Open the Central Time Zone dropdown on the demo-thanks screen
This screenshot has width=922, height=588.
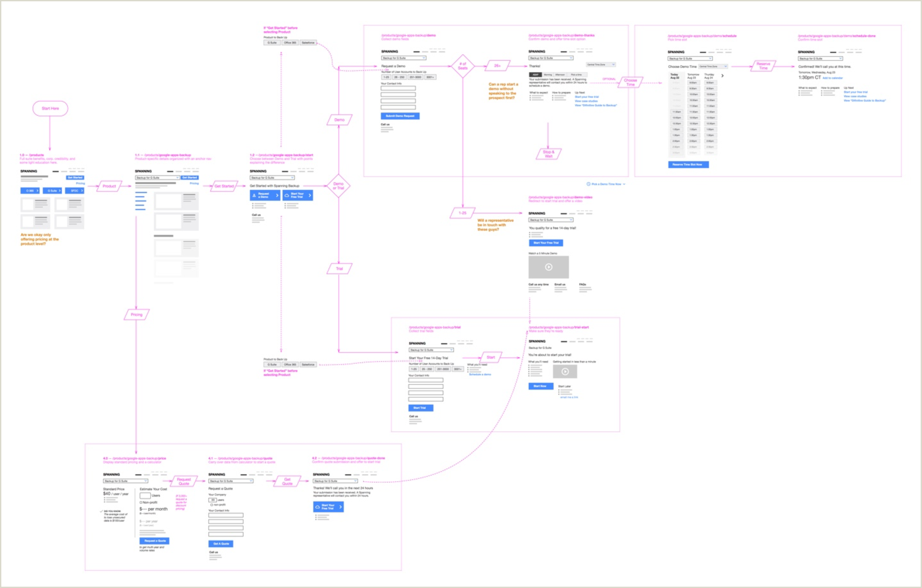pyautogui.click(x=601, y=65)
